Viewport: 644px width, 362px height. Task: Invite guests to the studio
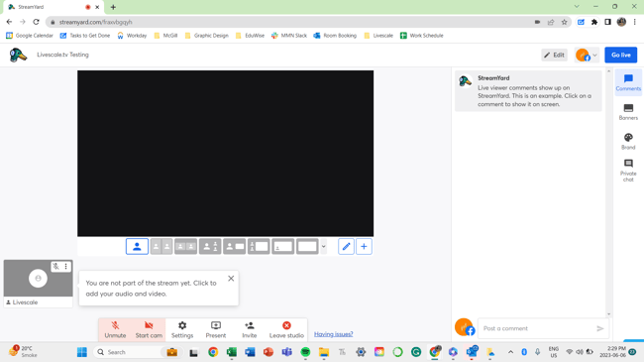[250, 330]
